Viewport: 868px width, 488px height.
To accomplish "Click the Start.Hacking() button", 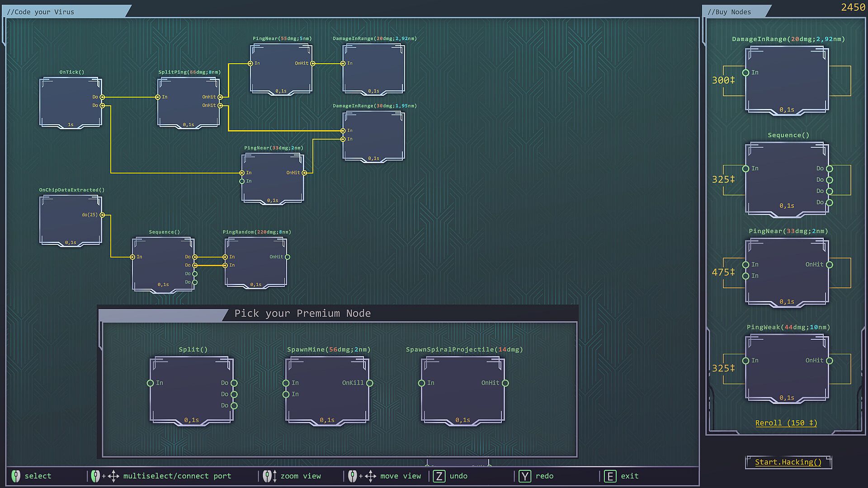I will click(788, 462).
